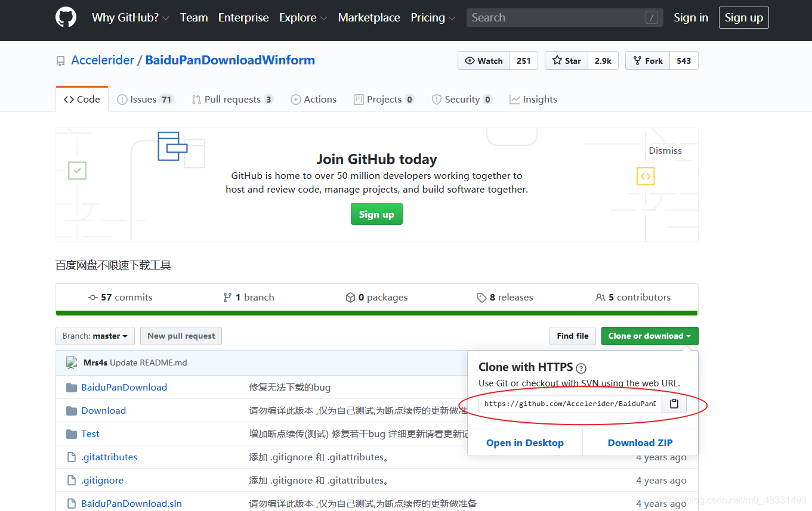This screenshot has width=812, height=511.
Task: Open the 8 releases link
Action: pyautogui.click(x=505, y=298)
